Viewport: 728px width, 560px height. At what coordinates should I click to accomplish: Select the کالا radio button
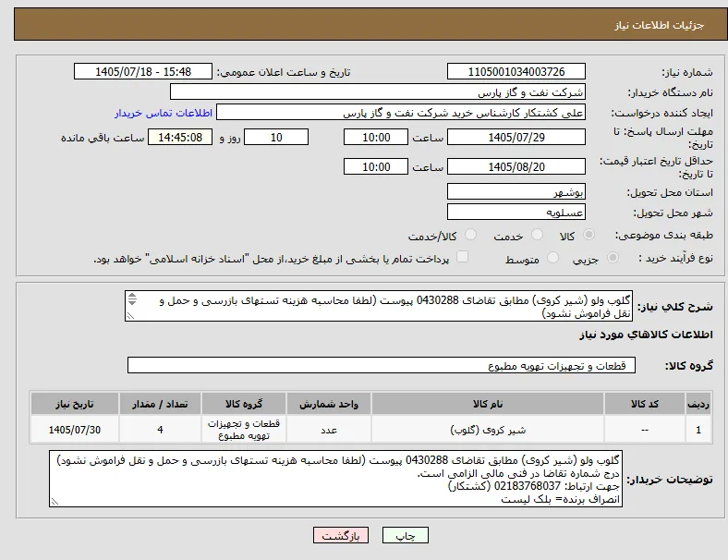click(588, 235)
